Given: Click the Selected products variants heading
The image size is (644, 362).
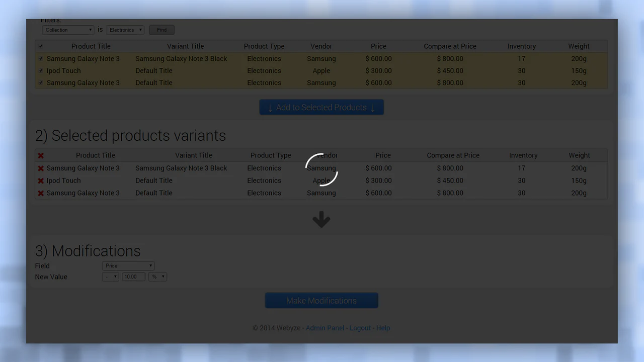Looking at the screenshot, I should [130, 136].
